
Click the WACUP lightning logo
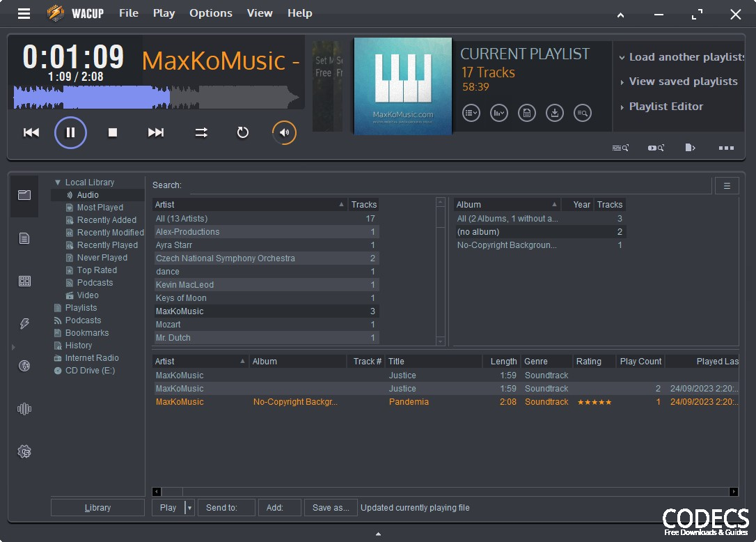click(x=56, y=13)
